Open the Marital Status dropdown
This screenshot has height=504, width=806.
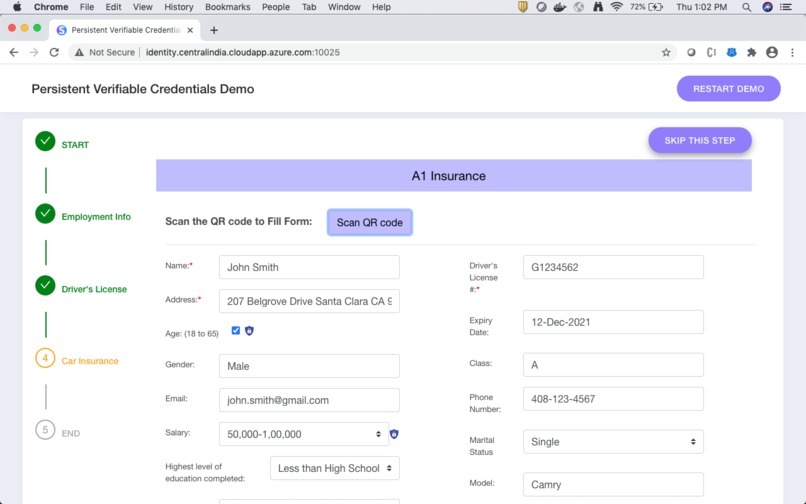(613, 442)
